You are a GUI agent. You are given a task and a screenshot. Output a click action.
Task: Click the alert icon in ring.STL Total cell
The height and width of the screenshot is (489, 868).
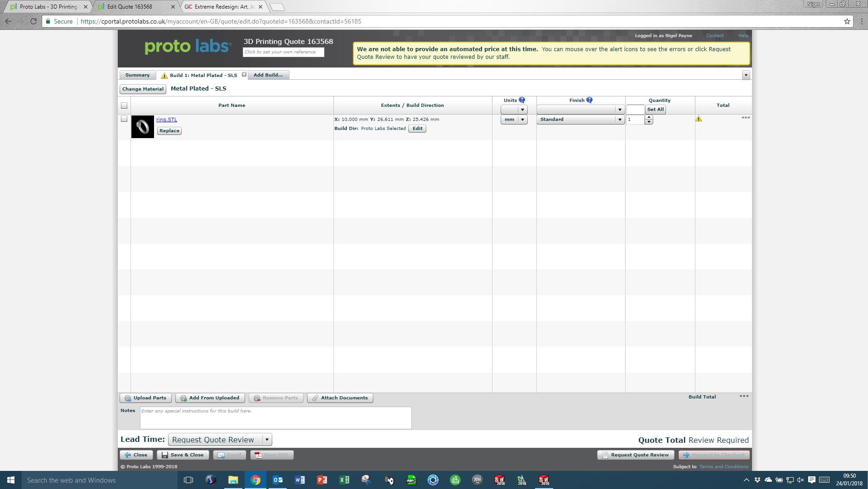point(699,119)
